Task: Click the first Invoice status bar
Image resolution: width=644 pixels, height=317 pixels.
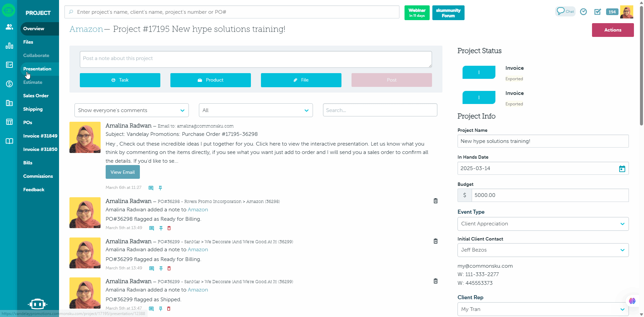Action: click(x=479, y=72)
